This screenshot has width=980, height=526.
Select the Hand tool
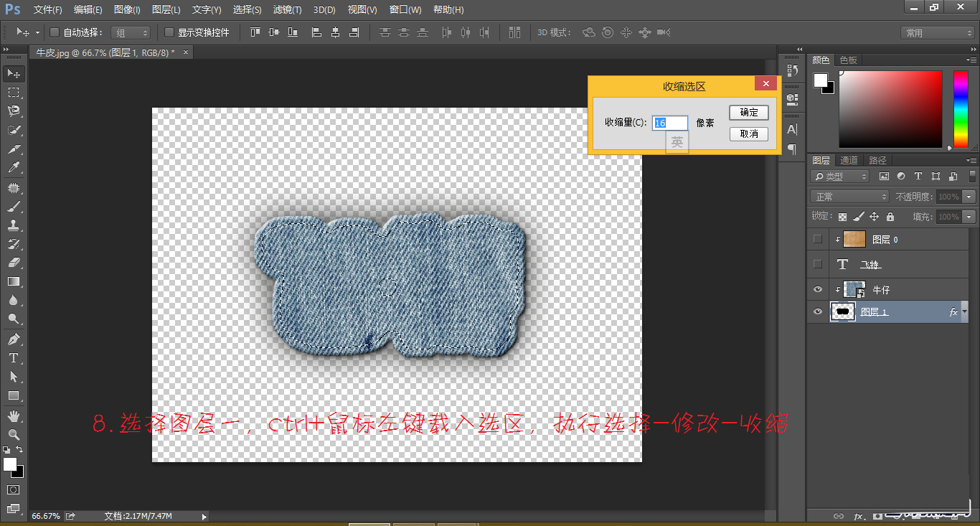coord(13,414)
